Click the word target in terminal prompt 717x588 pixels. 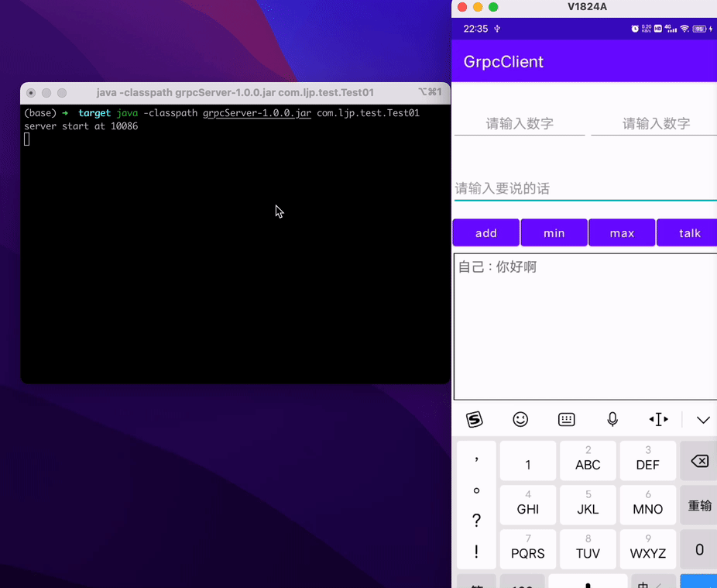(x=94, y=113)
